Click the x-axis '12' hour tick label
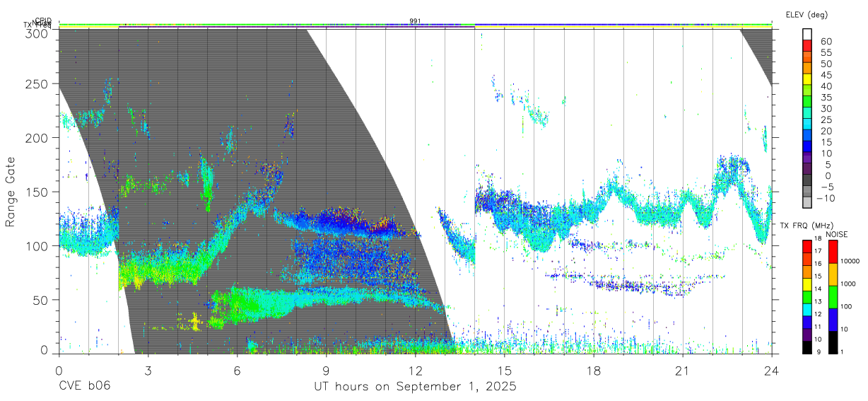Viewport: 868px width, 401px height. click(x=415, y=371)
